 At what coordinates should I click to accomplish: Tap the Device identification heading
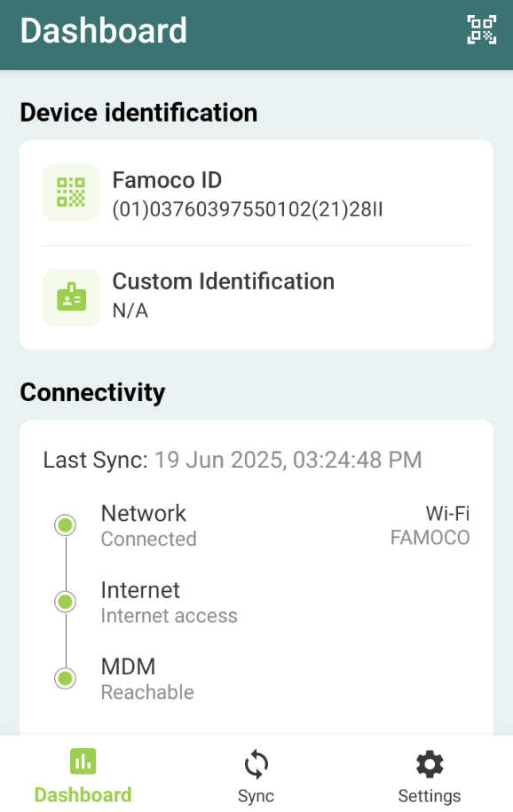(138, 113)
